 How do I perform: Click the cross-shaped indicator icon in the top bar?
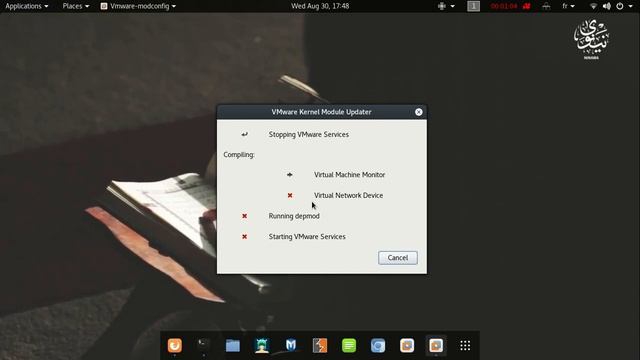pyautogui.click(x=442, y=6)
